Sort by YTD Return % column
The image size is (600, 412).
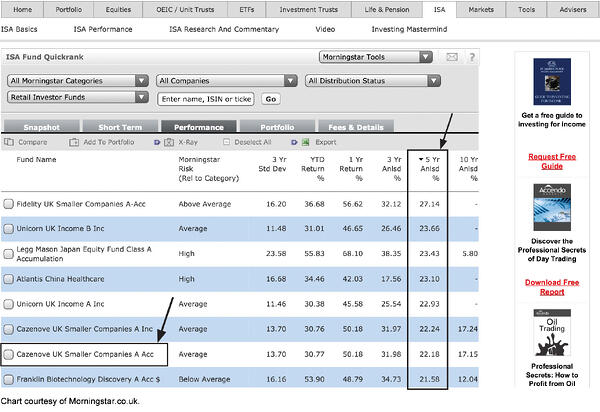[313, 169]
